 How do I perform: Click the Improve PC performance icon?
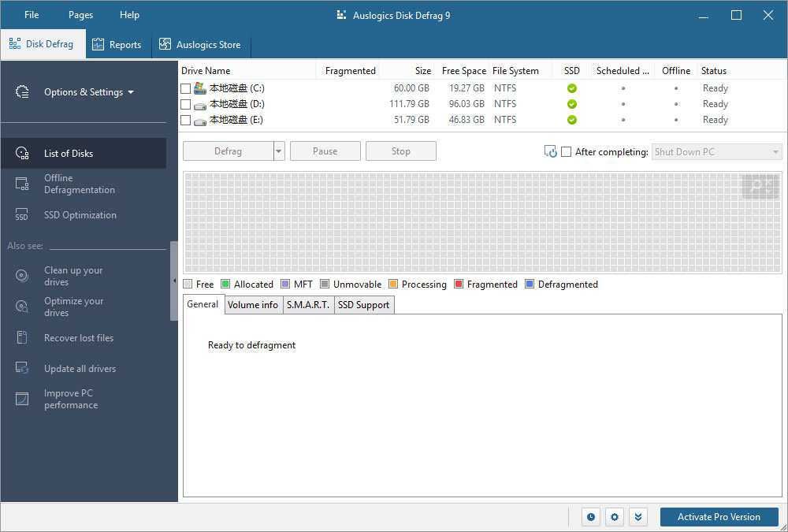pyautogui.click(x=22, y=399)
